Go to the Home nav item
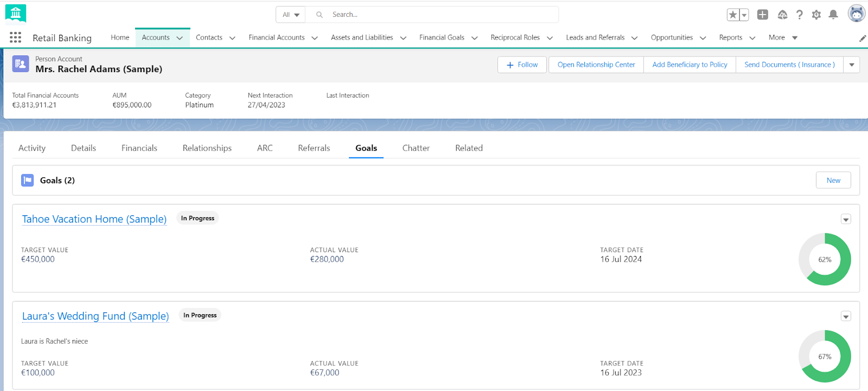868x391 pixels. pyautogui.click(x=120, y=37)
